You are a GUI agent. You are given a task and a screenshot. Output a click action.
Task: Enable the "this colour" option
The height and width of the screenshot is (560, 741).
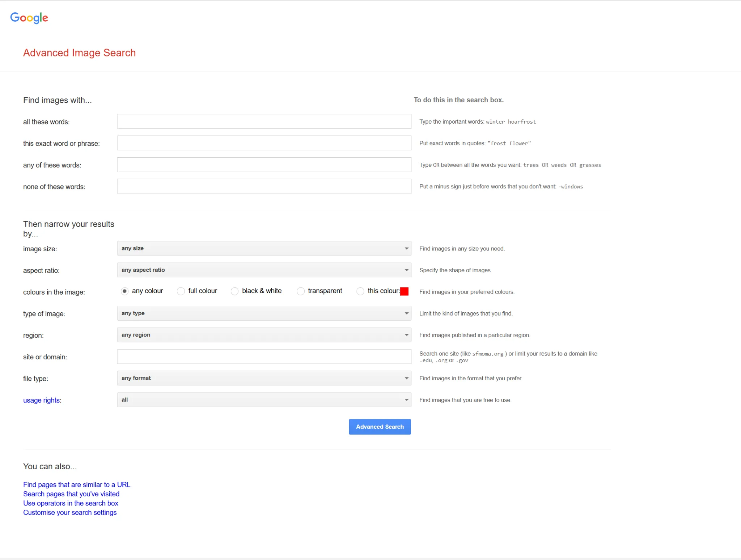360,291
